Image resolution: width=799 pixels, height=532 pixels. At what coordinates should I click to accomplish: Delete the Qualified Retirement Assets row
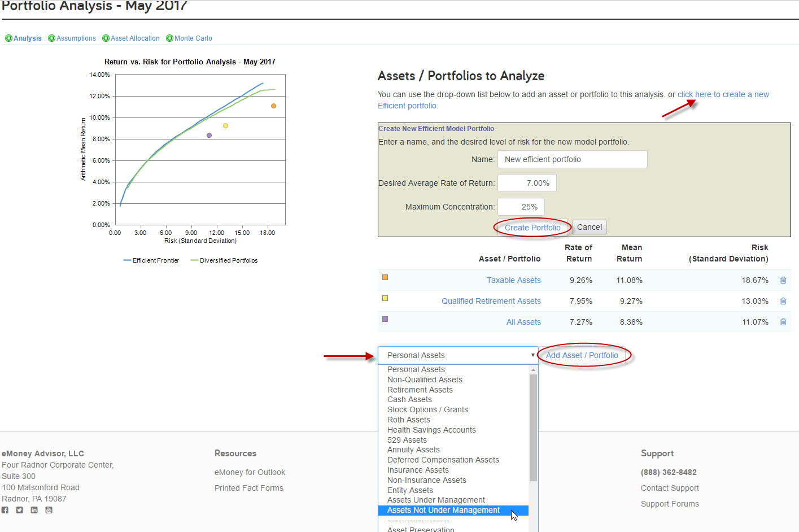coord(783,301)
